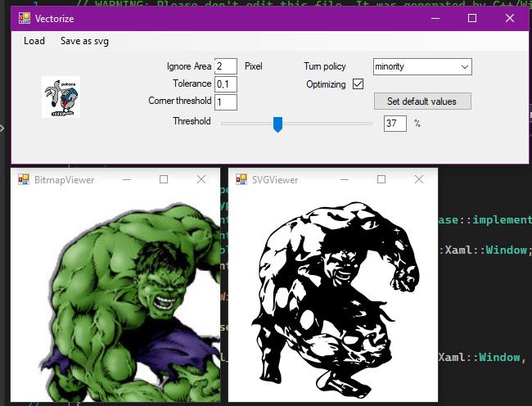Click the Set default values button
Viewport: 532px width, 406px height.
[x=422, y=101]
